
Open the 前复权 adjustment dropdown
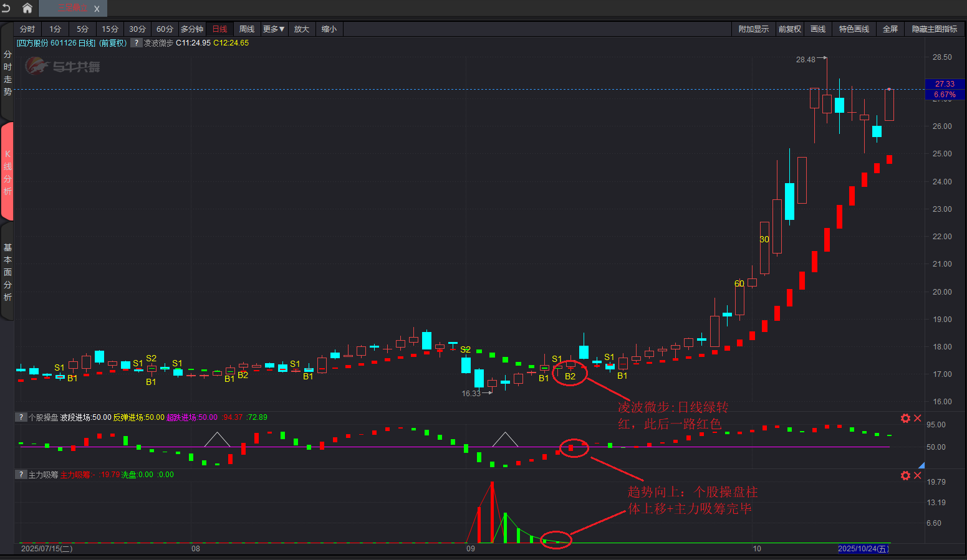(789, 29)
